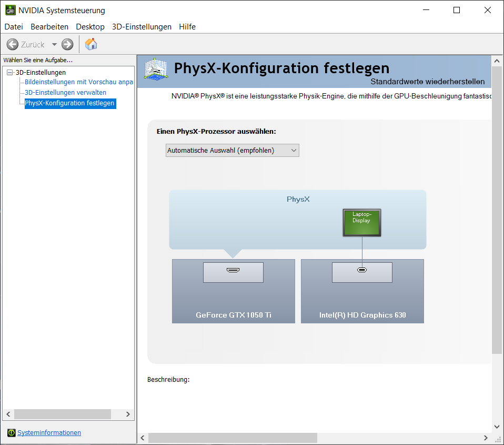Click the Intel(R) HD Graphics 630 label

click(362, 315)
